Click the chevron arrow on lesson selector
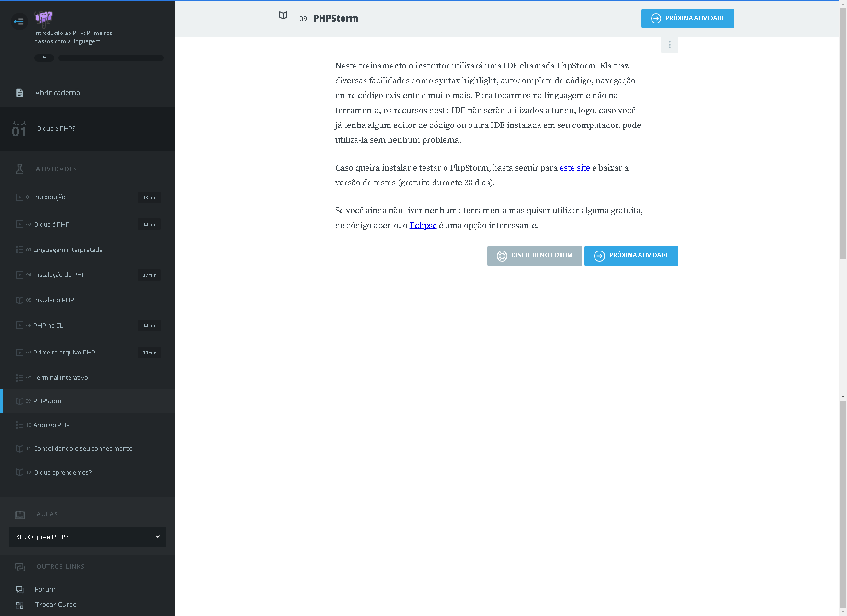This screenshot has height=616, width=847. coord(157,537)
